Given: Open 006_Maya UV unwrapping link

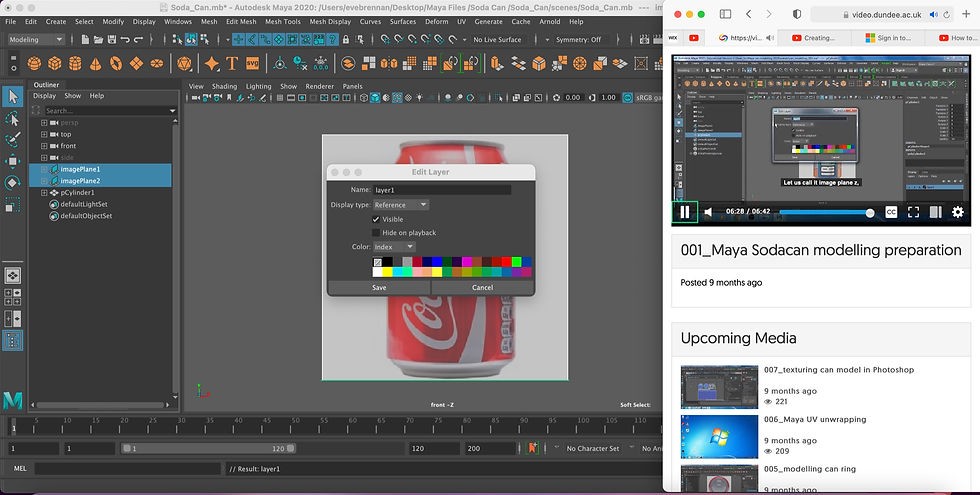Looking at the screenshot, I should click(x=815, y=419).
